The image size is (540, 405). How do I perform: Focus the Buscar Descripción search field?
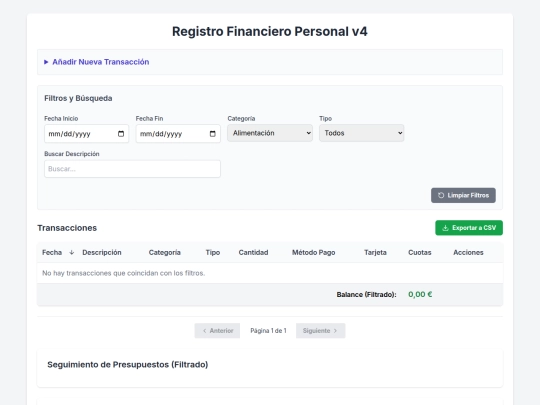click(x=132, y=169)
